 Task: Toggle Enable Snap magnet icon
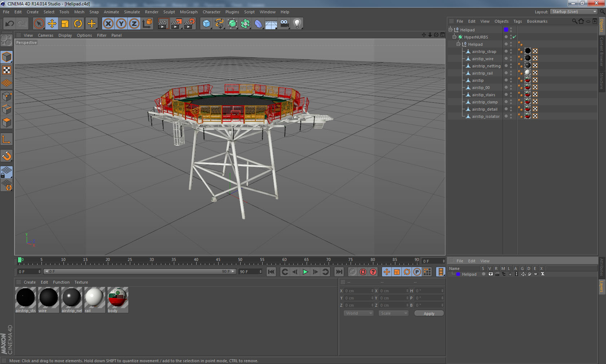coord(6,156)
